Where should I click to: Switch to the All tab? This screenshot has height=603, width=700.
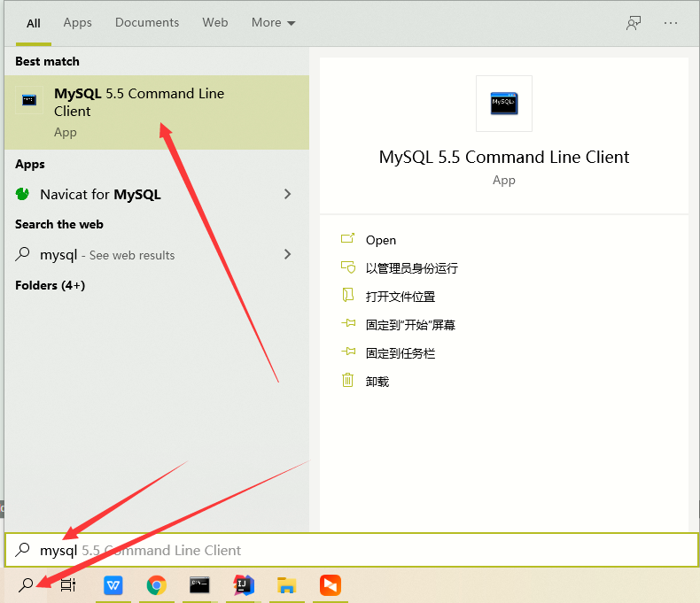(34, 23)
